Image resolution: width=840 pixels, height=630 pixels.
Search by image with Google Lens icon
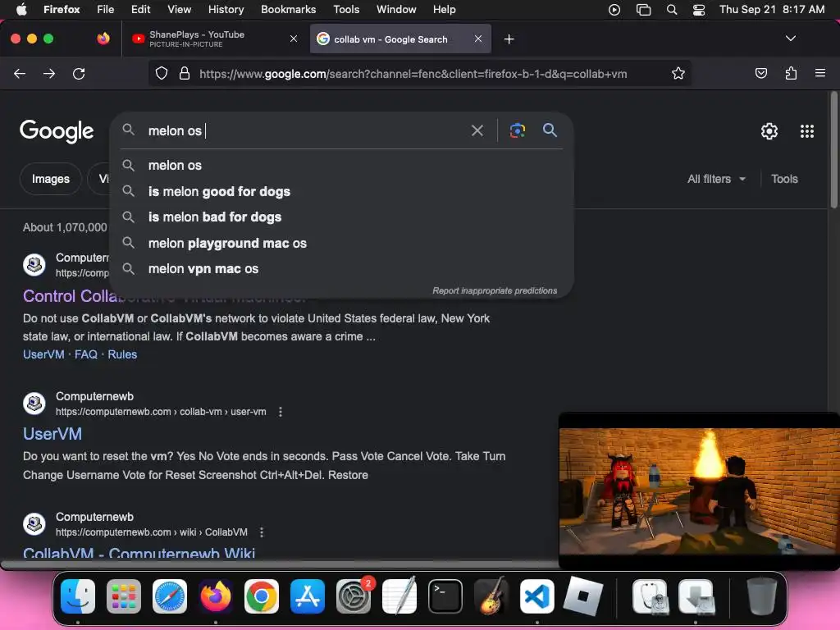coord(517,130)
